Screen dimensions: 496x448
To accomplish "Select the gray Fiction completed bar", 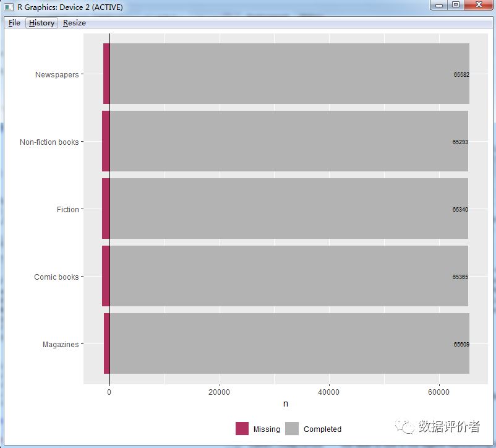I will [x=278, y=209].
